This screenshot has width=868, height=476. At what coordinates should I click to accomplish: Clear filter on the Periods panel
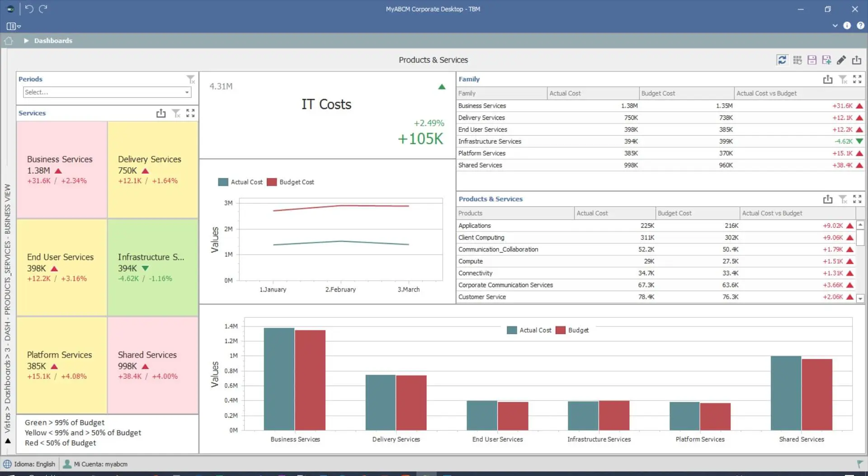191,80
